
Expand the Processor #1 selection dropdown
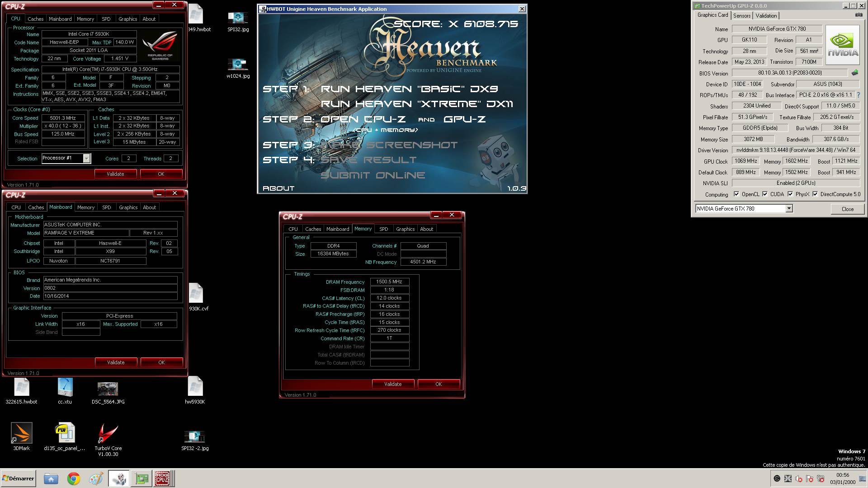[x=86, y=158]
